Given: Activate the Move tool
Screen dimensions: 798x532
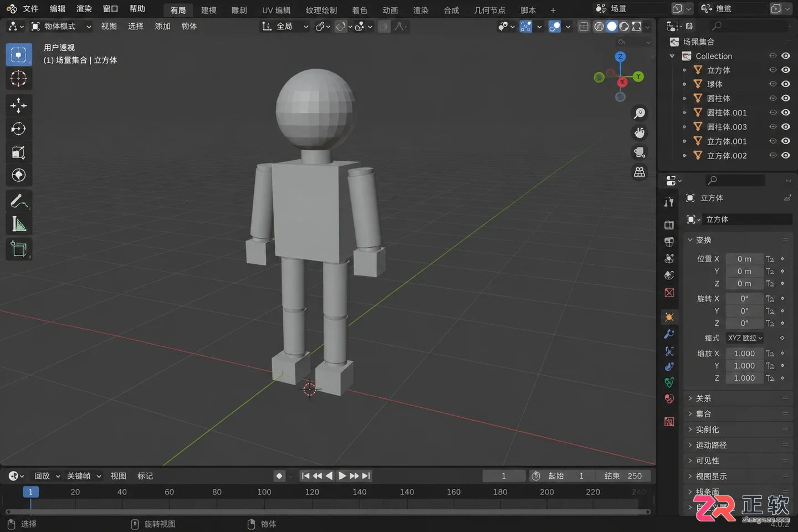Looking at the screenshot, I should [x=18, y=105].
